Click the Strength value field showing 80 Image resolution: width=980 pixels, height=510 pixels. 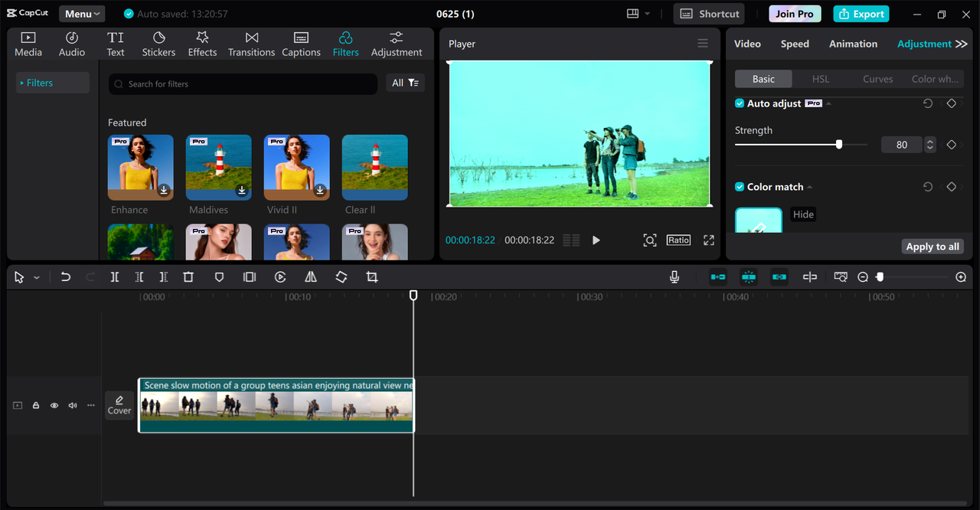point(902,145)
